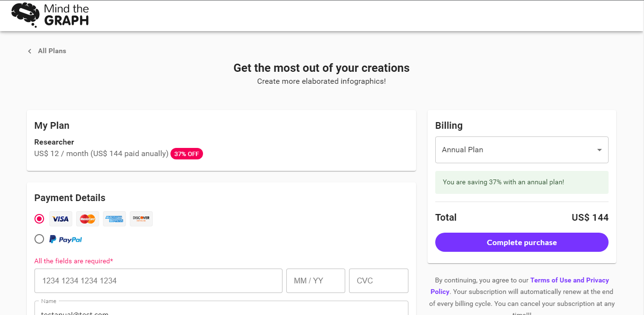Go back to All Plans

52,51
